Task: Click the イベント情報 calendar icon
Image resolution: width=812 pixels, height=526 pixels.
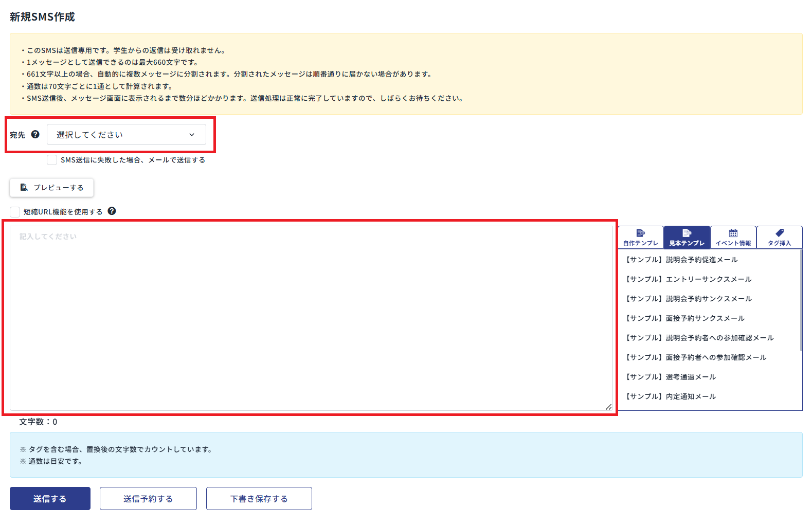Action: [733, 233]
